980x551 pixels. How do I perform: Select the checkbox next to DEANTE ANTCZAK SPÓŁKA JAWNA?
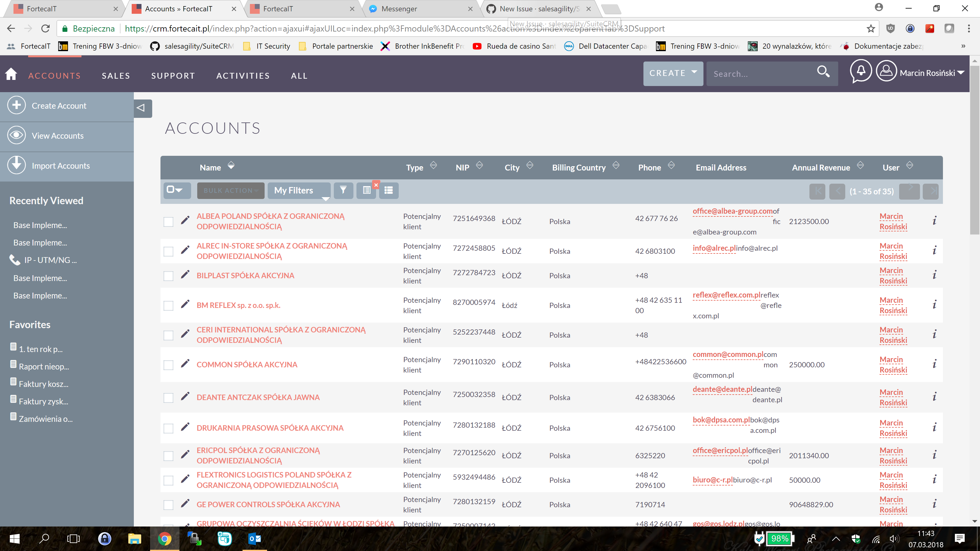[168, 398]
